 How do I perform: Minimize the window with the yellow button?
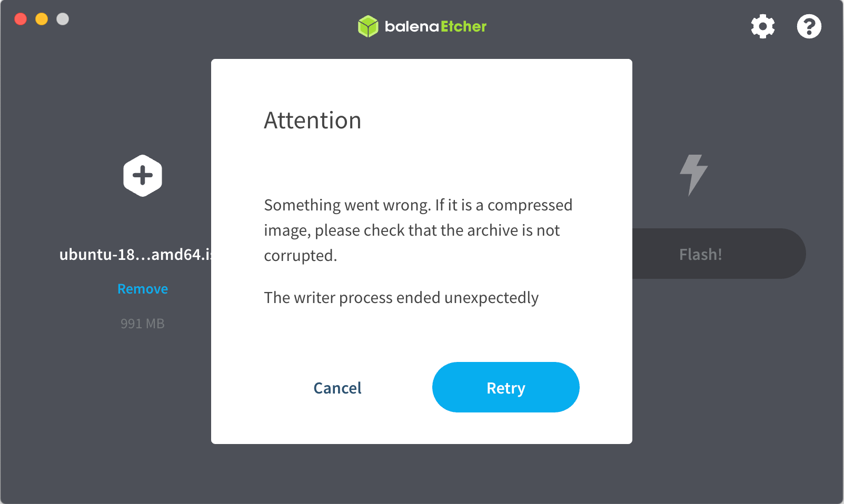point(42,19)
